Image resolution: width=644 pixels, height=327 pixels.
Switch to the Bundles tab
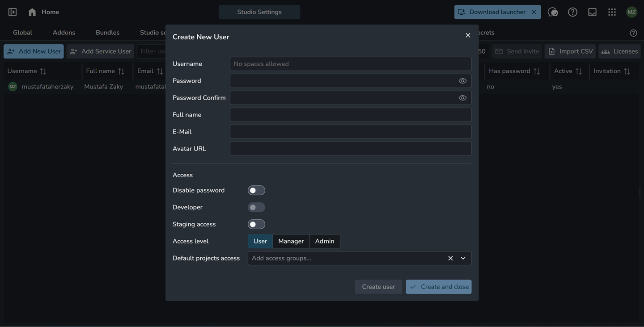coord(108,33)
